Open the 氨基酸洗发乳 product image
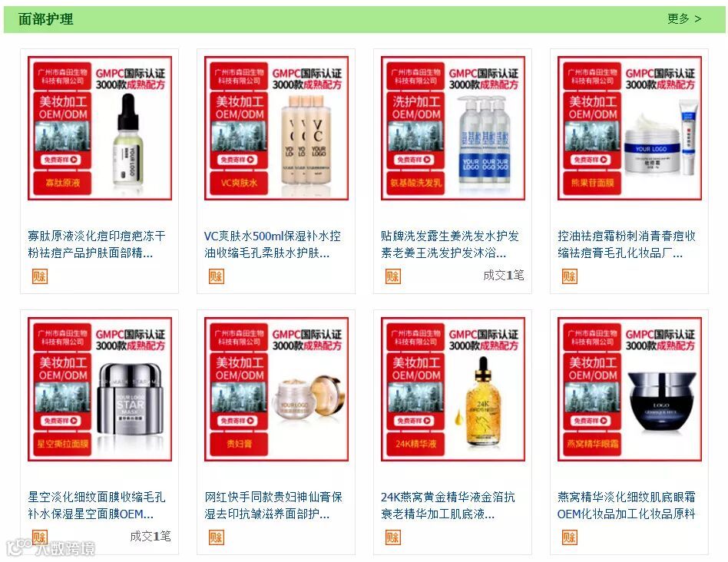 [x=452, y=128]
